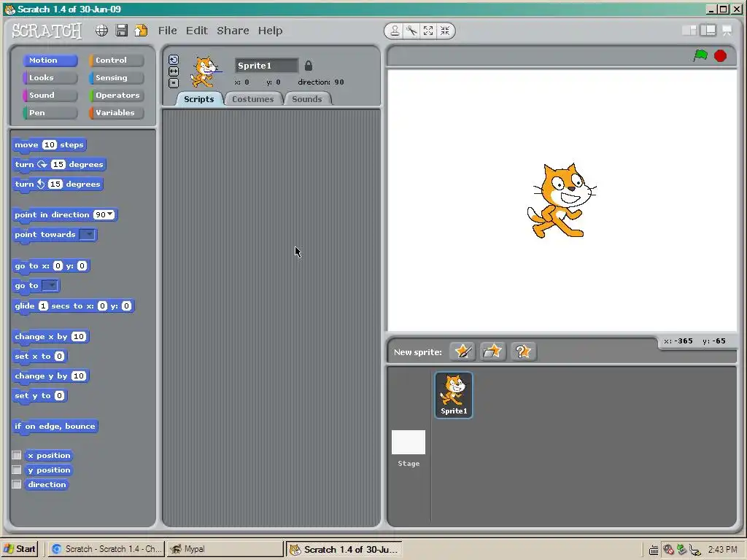This screenshot has height=560, width=747.
Task: Switch to Scratch Chrome taskbar window
Action: 106,549
